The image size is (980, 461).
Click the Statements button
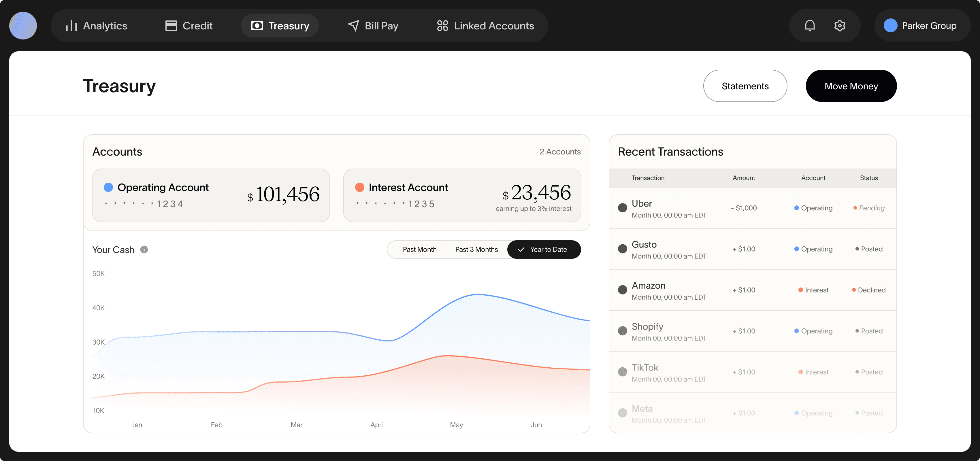click(745, 86)
